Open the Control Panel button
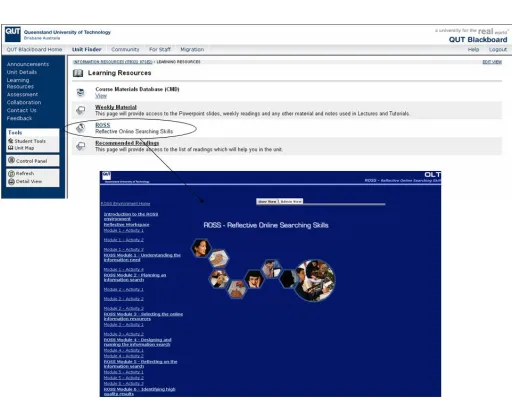The height and width of the screenshot is (400, 512). 33,161
